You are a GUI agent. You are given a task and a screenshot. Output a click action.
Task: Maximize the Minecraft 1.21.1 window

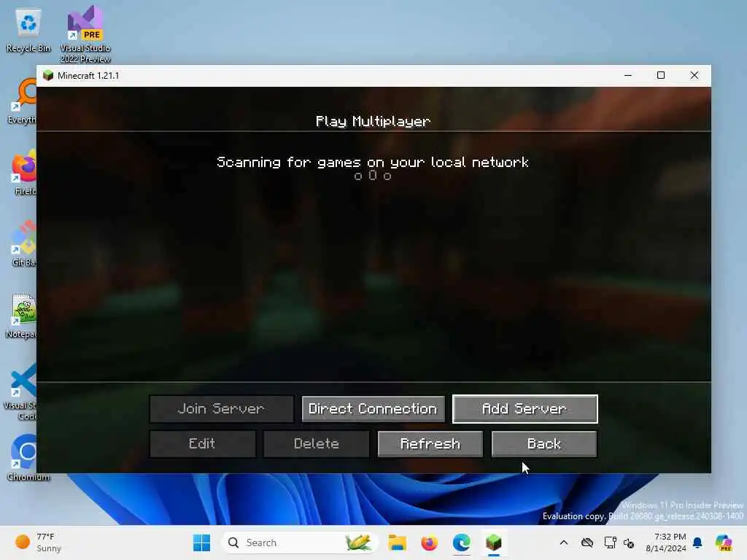pyautogui.click(x=661, y=75)
